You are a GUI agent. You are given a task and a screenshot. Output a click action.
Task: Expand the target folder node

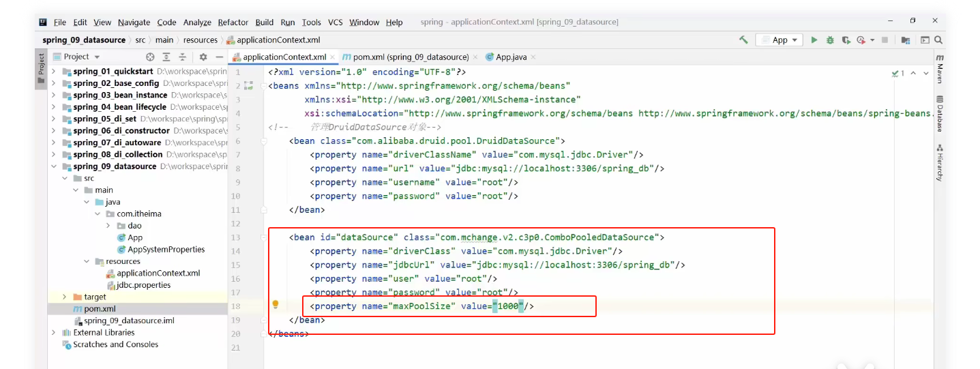(x=65, y=297)
